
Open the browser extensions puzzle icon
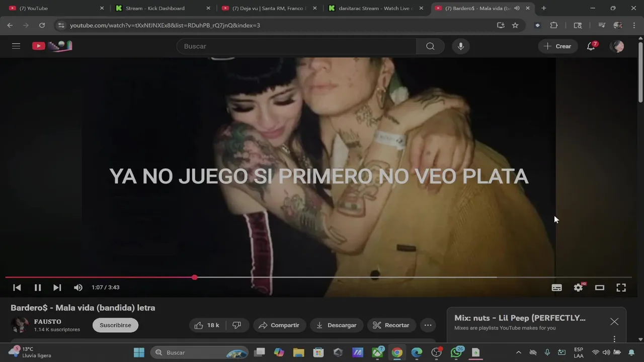[x=554, y=25]
